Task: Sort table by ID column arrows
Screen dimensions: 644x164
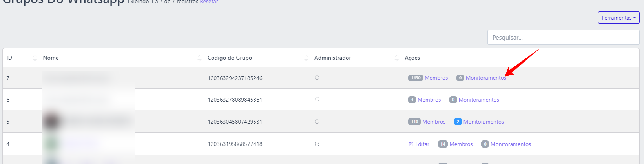Action: [x=35, y=58]
